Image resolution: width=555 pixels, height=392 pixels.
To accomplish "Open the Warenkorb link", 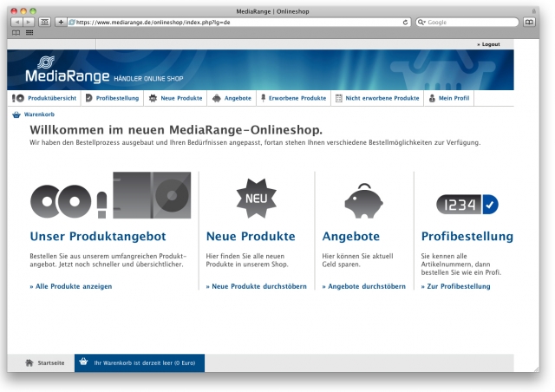I will click(39, 114).
